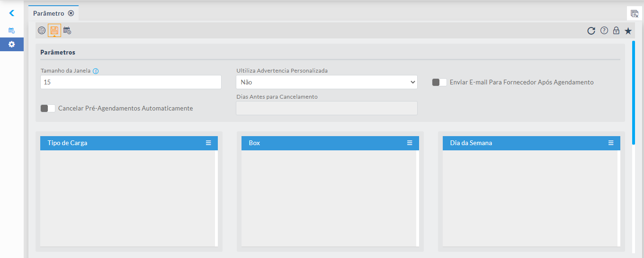
Task: Open Ultiliza Advertencia Personalizada dropdown
Action: pos(326,82)
